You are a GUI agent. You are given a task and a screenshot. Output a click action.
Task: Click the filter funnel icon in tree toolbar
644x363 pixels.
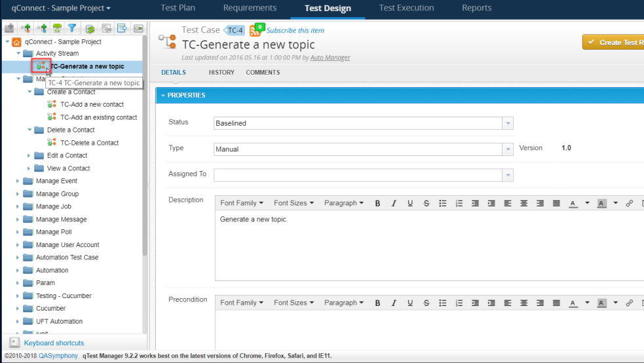tap(72, 28)
